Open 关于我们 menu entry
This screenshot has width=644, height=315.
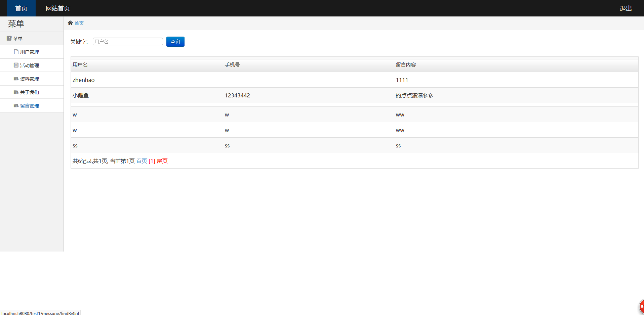click(x=32, y=92)
